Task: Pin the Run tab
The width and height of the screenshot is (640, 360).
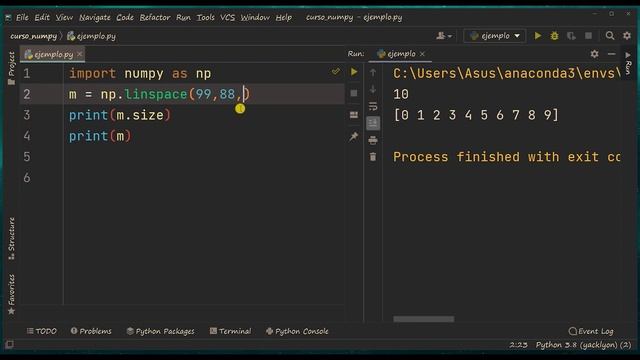Action: 354,136
